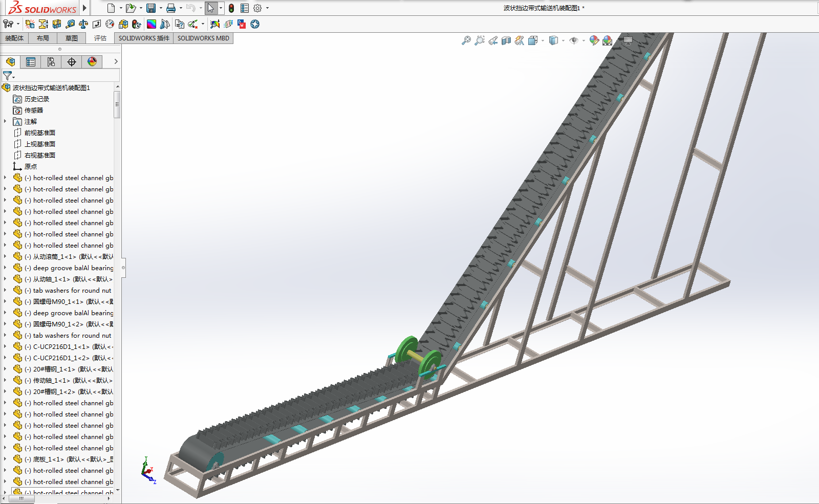Click the Assembly Visualization icon

tap(123, 24)
